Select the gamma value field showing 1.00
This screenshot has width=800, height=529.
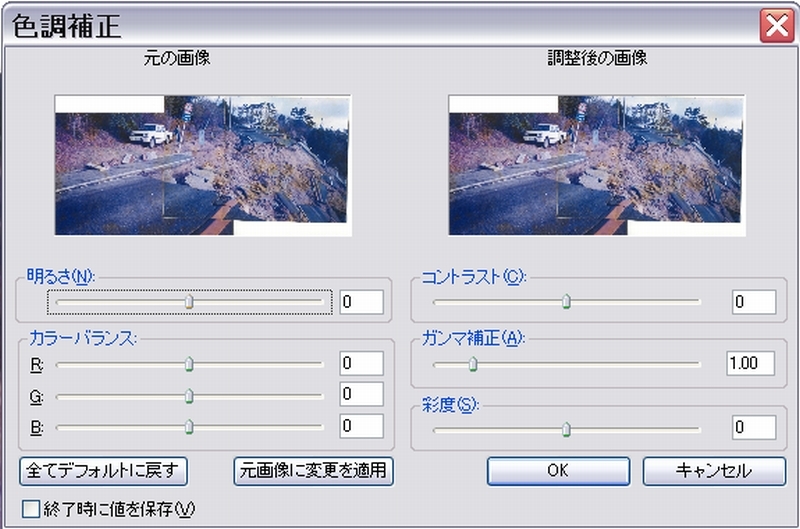point(751,363)
